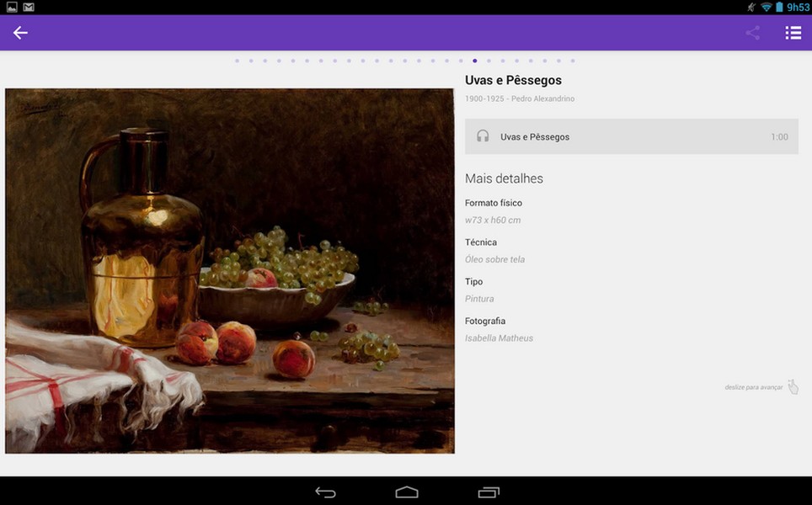Tap the Mais detalhes section heading
Viewport: 812px width, 505px height.
pos(504,178)
